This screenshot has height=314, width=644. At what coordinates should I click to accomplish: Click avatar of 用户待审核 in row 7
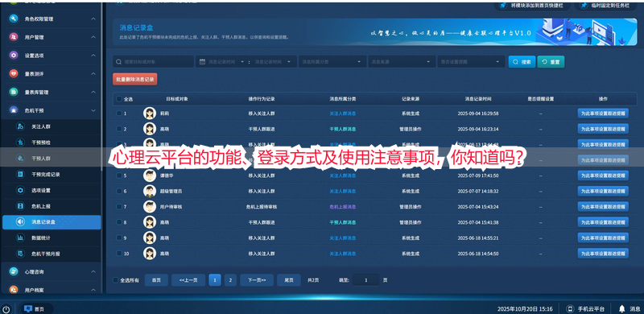click(x=150, y=207)
